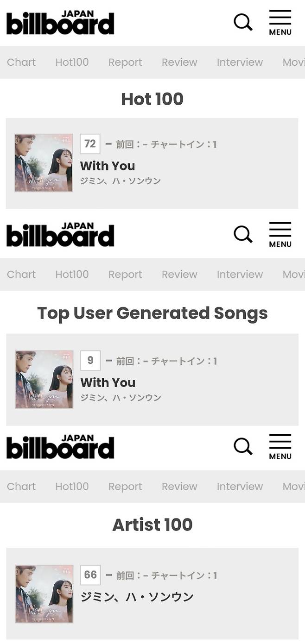Open With You song title ranked 9
This screenshot has height=644, width=305.
tap(108, 382)
